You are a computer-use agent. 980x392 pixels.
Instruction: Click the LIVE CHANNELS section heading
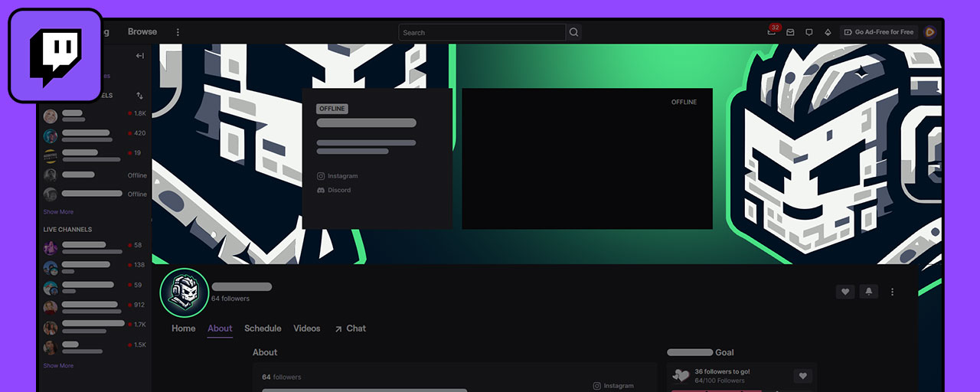pos(67,230)
